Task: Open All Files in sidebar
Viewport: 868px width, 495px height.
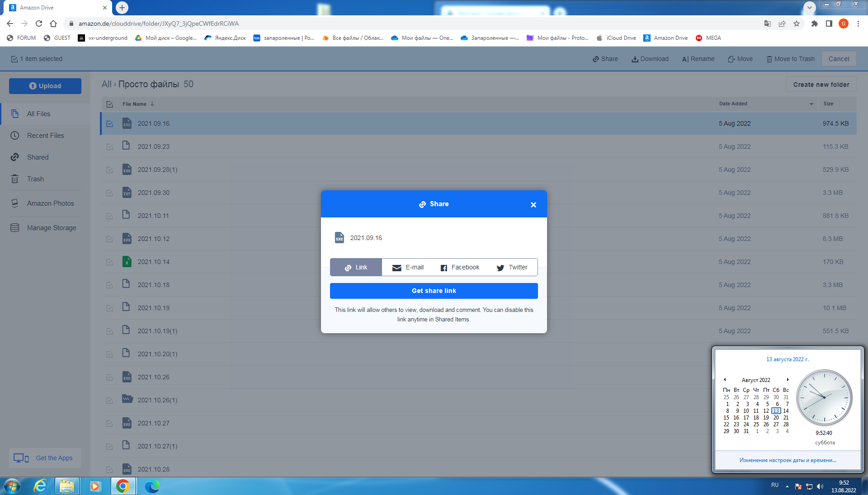Action: coord(38,113)
